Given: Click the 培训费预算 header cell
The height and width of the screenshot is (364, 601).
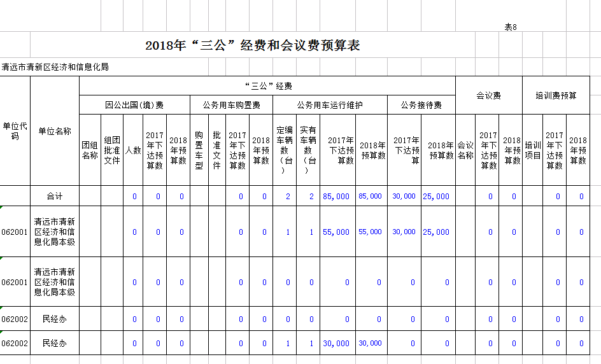Looking at the screenshot, I should coord(556,95).
